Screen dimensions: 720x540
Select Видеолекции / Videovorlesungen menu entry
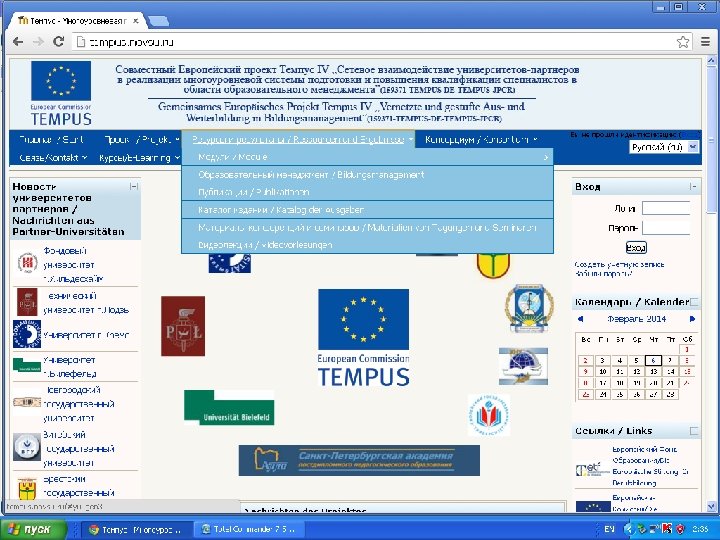pos(367,245)
